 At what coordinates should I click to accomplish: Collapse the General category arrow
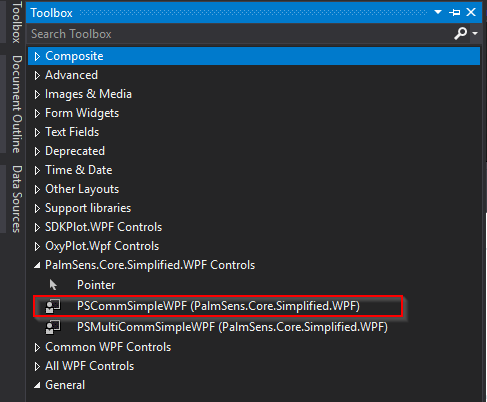pos(37,386)
